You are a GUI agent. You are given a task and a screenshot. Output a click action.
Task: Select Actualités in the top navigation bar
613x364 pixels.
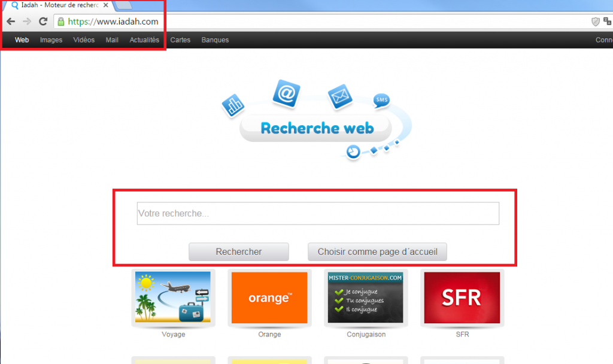coord(144,40)
